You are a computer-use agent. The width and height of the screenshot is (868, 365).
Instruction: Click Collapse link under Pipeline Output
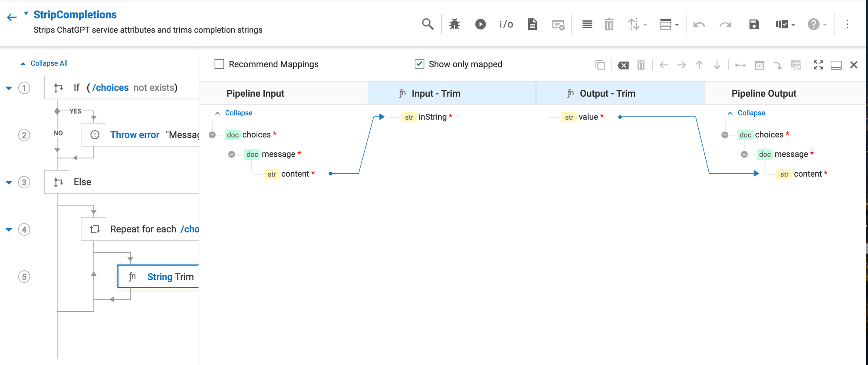[x=751, y=113]
